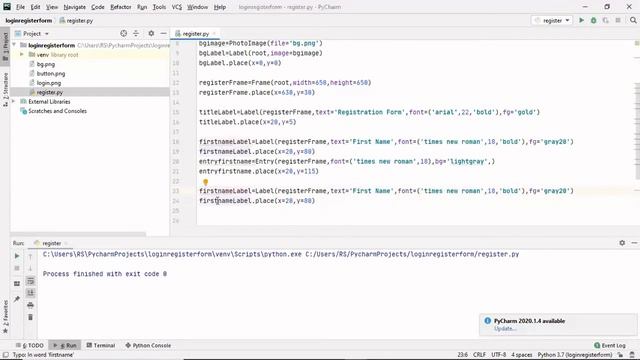The height and width of the screenshot is (360, 640).
Task: Open the 4 spaces indent selector
Action: [x=522, y=355]
